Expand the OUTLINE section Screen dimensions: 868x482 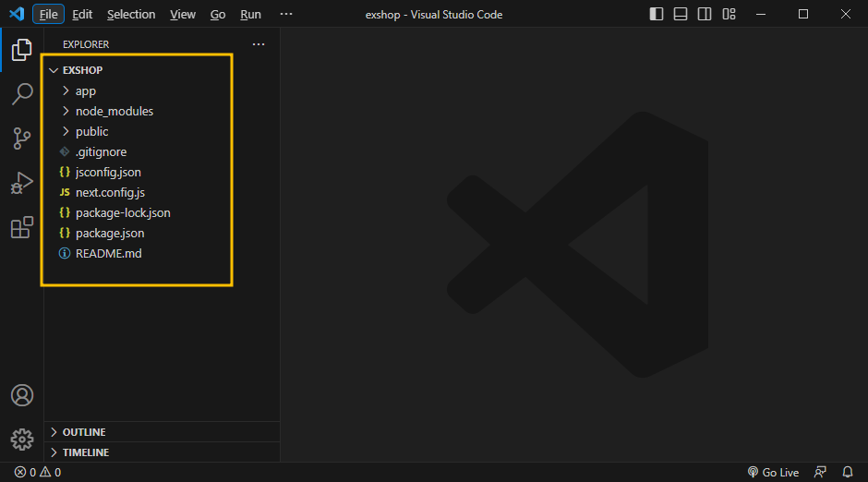pos(162,432)
